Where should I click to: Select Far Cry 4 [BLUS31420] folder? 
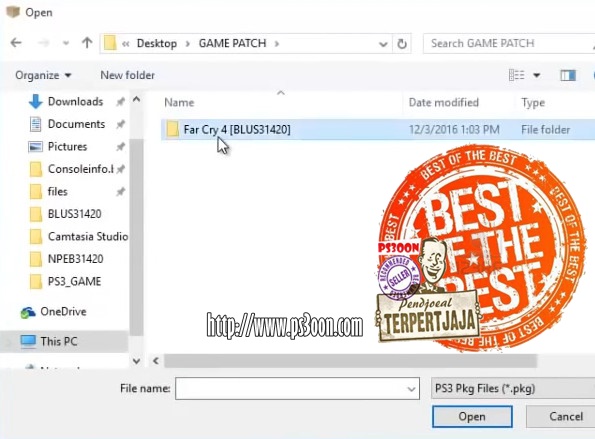pyautogui.click(x=378, y=129)
